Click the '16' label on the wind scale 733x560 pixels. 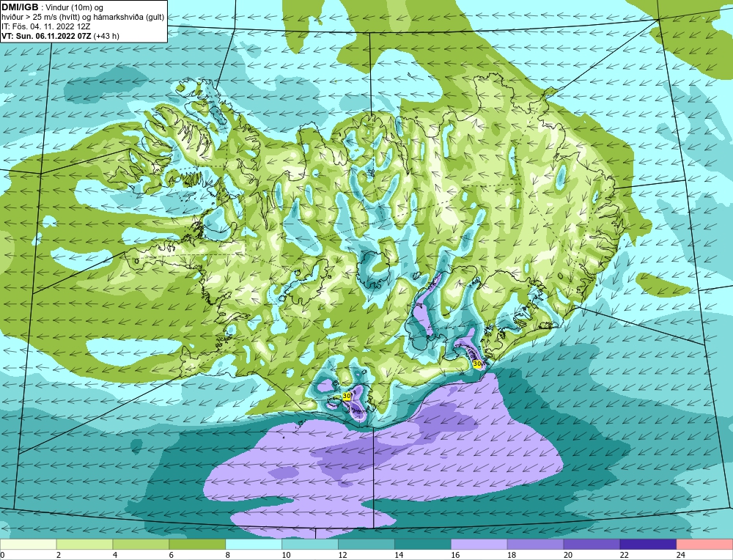click(455, 555)
